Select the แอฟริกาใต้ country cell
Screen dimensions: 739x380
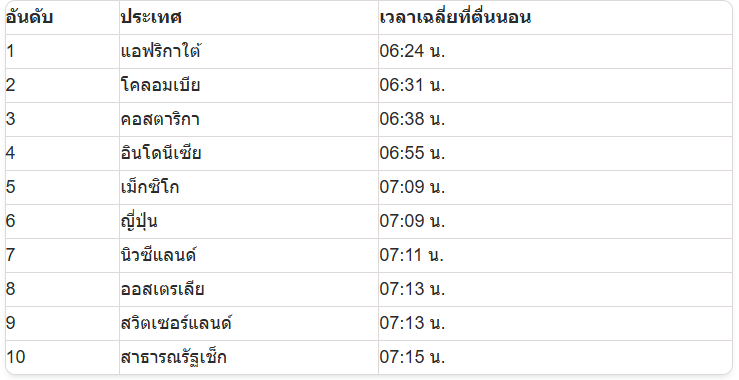point(249,51)
